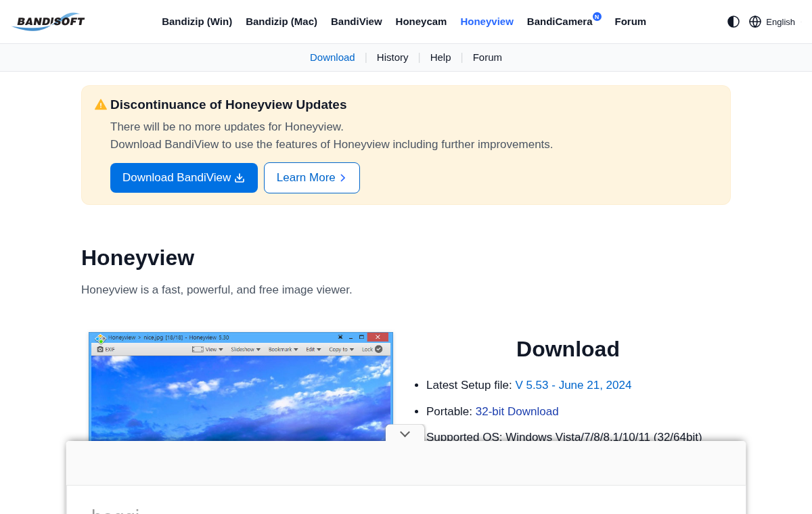The image size is (812, 514).
Task: Go to BandiView page
Action: click(357, 22)
